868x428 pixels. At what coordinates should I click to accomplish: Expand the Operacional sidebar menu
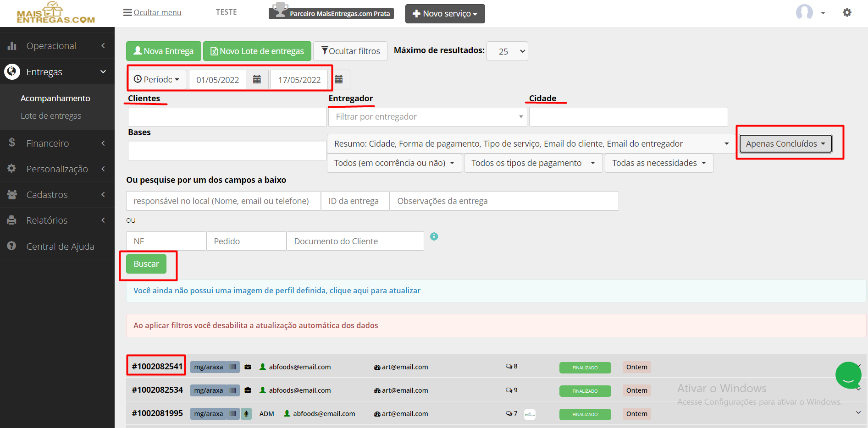pos(57,46)
